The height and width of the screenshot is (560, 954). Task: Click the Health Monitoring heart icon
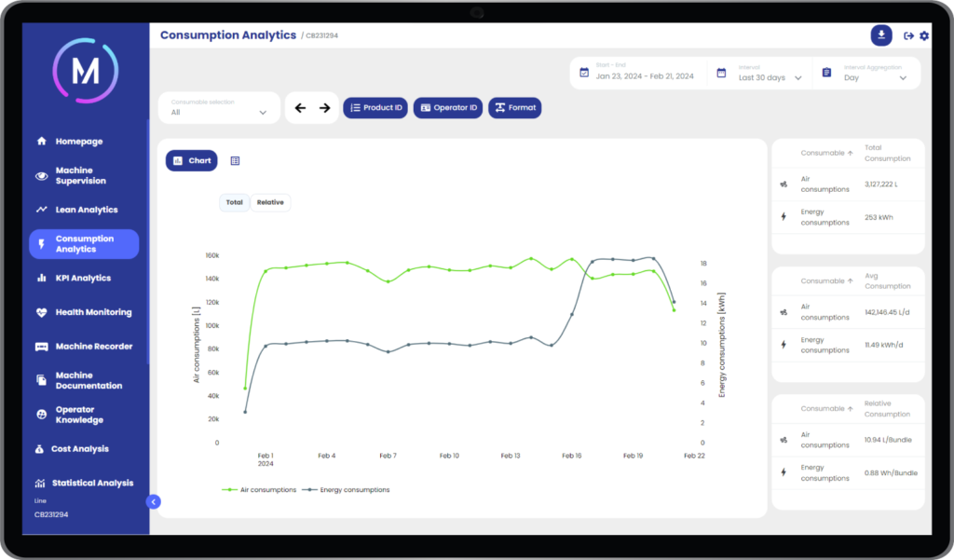41,312
